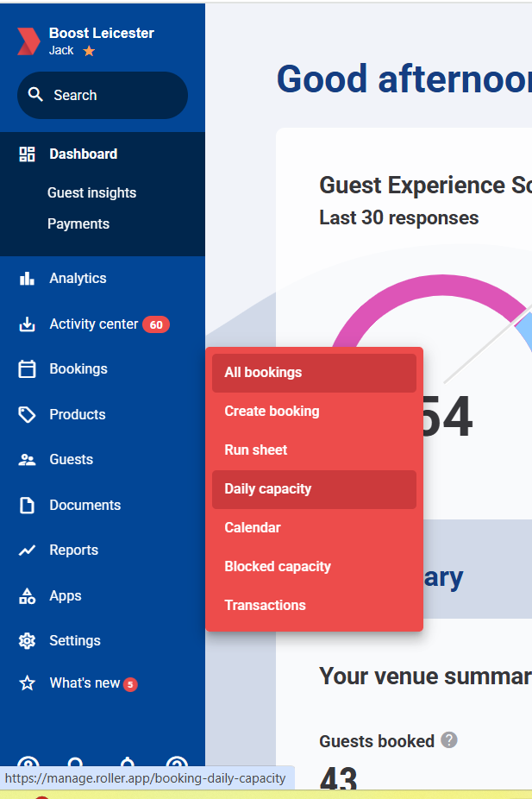Choose Daily capacity in the submenu
This screenshot has width=532, height=799.
314,489
